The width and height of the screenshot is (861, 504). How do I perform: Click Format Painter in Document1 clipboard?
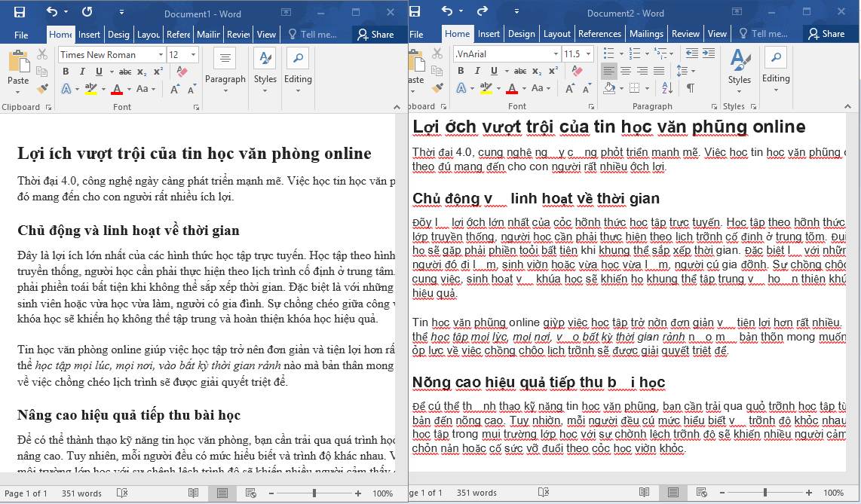coord(42,88)
